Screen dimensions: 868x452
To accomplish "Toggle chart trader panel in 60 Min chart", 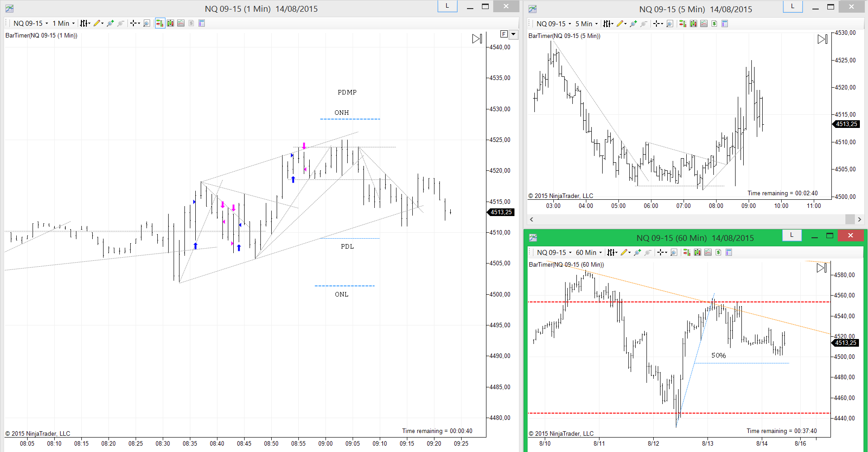I will 687,253.
